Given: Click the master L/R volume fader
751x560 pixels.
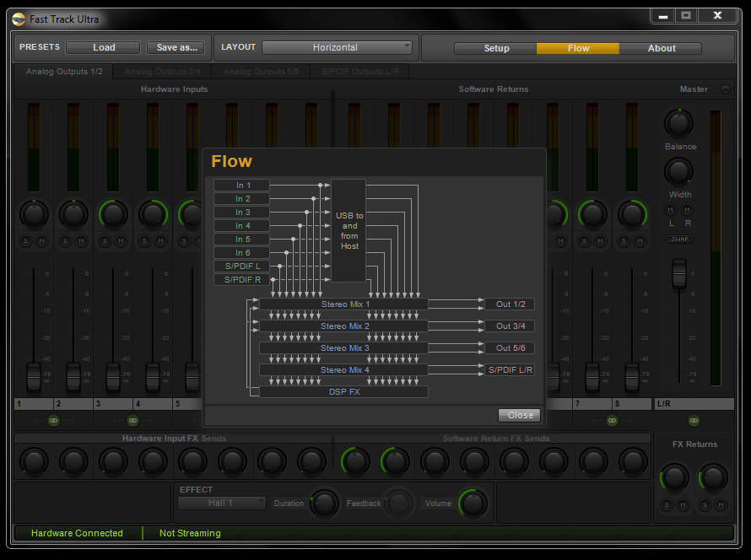Looking at the screenshot, I should click(x=679, y=273).
